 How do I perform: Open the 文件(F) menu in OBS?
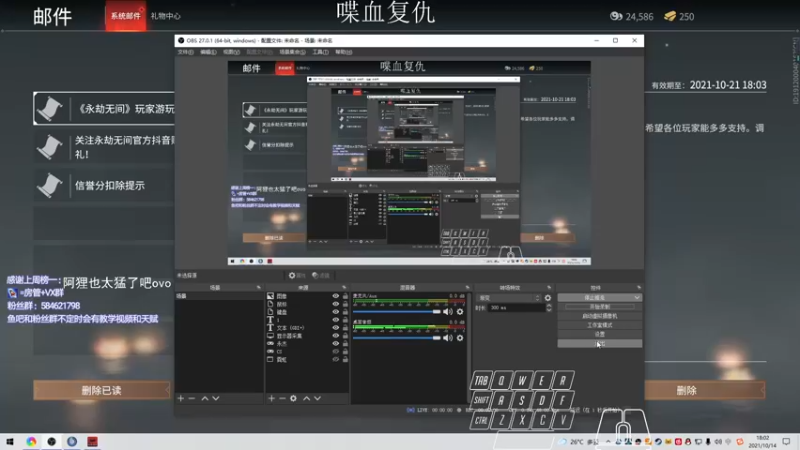pos(185,52)
